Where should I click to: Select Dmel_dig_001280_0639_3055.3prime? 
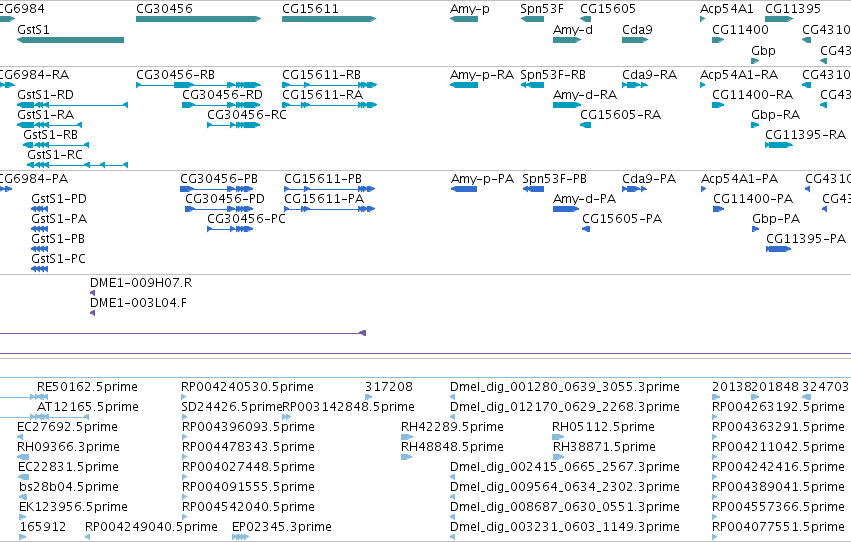click(564, 387)
